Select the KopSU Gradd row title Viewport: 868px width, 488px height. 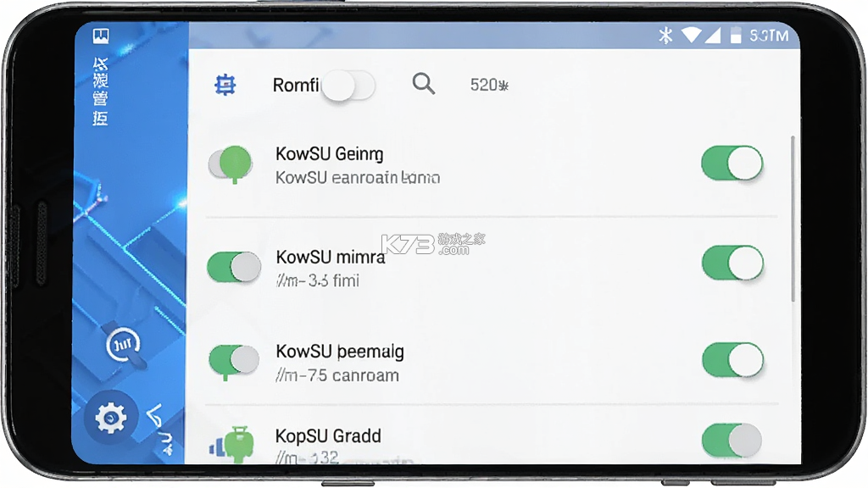pos(328,436)
